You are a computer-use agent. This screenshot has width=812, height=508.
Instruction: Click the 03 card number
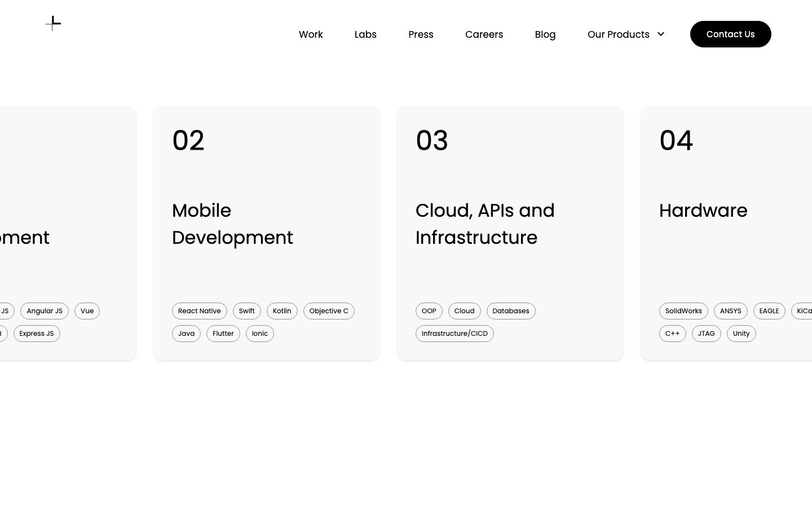[x=432, y=141]
